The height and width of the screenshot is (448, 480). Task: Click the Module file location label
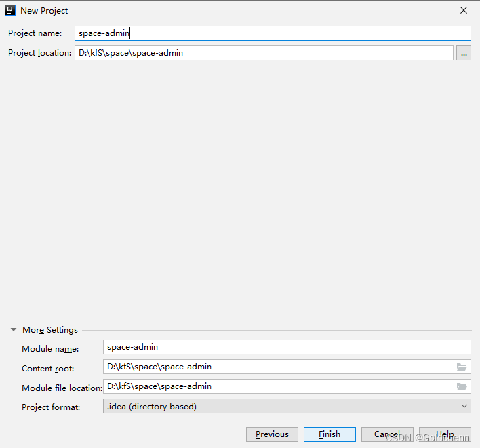(x=62, y=388)
